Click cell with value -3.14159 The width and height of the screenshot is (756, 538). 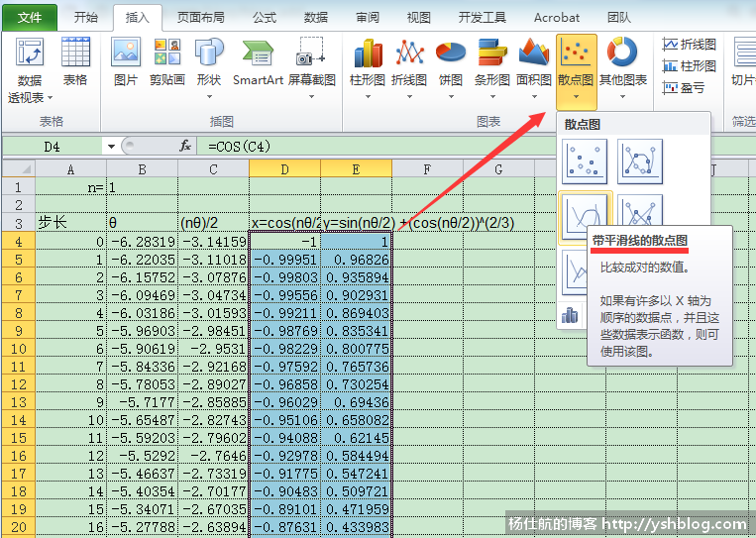pyautogui.click(x=214, y=241)
